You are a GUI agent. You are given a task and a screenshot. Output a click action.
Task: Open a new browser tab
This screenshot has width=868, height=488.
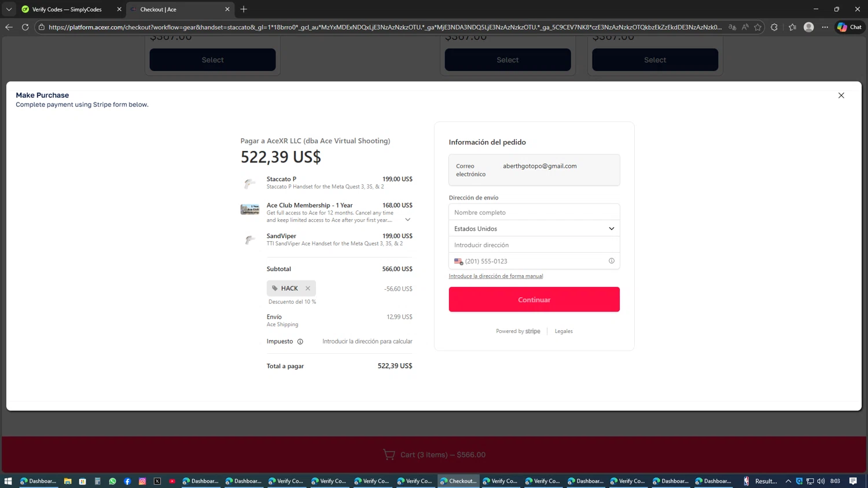[244, 9]
